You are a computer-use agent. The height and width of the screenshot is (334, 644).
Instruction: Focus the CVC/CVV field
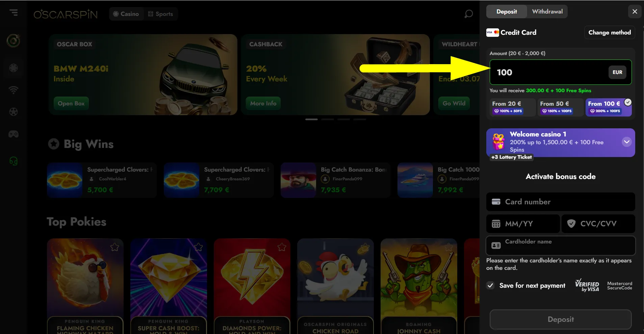point(598,224)
